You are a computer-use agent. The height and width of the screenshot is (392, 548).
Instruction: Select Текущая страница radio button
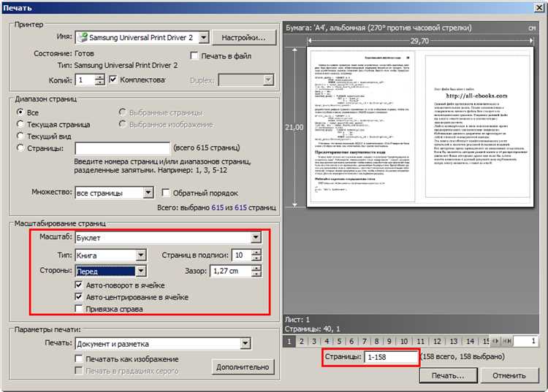(x=20, y=124)
